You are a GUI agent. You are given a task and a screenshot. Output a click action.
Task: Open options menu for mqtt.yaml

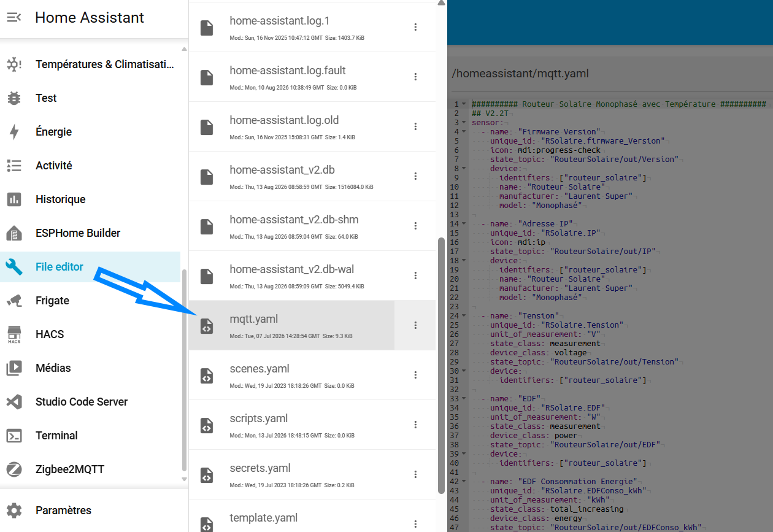point(415,325)
